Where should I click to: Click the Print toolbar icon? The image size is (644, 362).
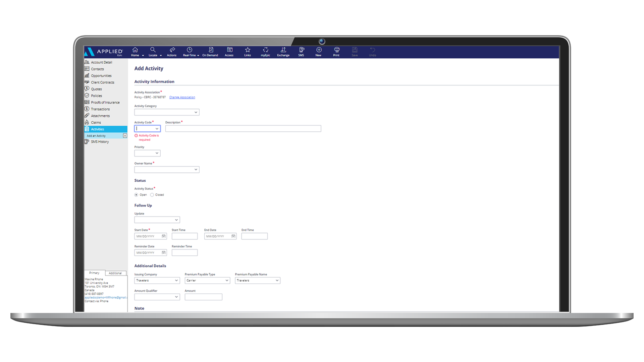(336, 50)
